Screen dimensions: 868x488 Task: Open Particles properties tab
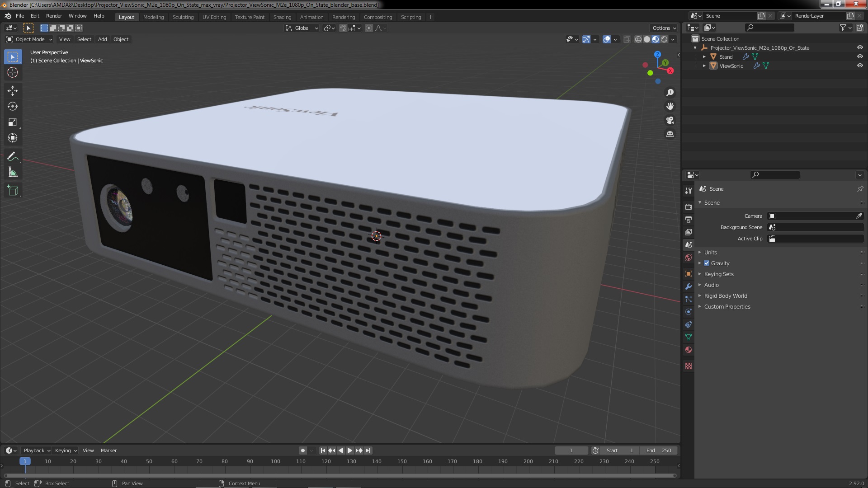[688, 299]
